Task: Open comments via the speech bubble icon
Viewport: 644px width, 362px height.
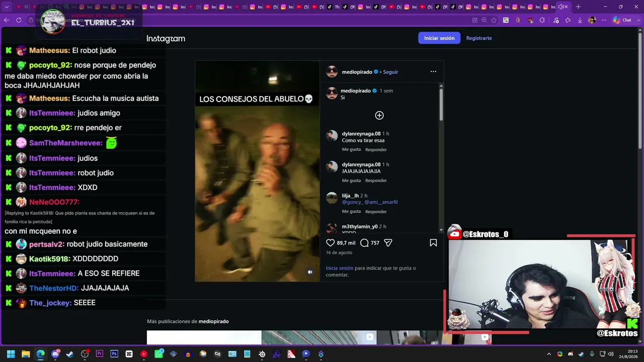Action: pos(365,243)
